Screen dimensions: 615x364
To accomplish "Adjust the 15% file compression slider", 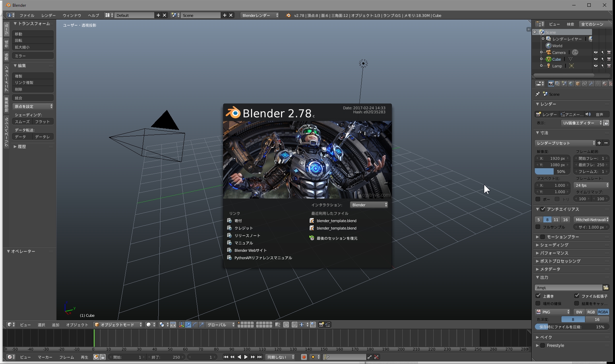I will click(572, 327).
